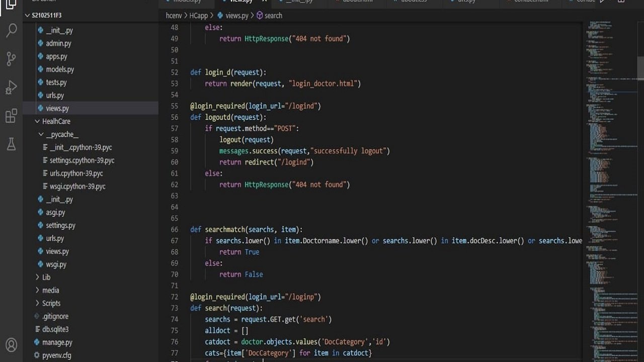Click the logoutd function name on line 56

(217, 117)
